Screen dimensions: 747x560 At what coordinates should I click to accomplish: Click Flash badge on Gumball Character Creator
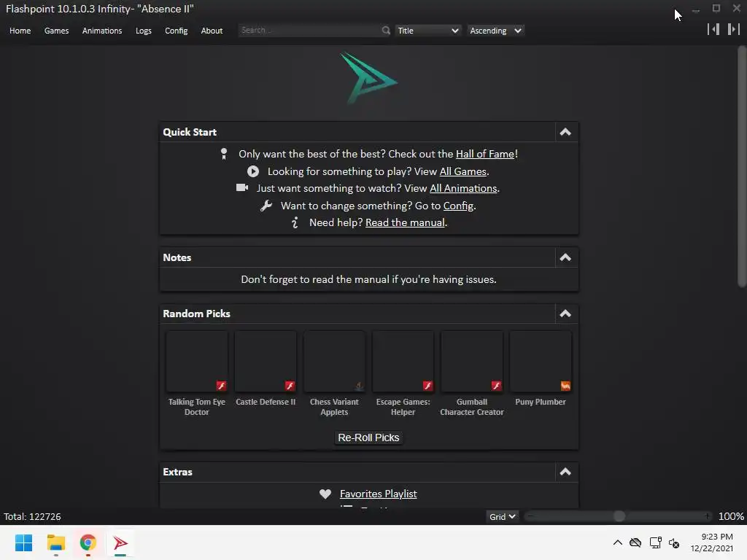click(x=496, y=386)
